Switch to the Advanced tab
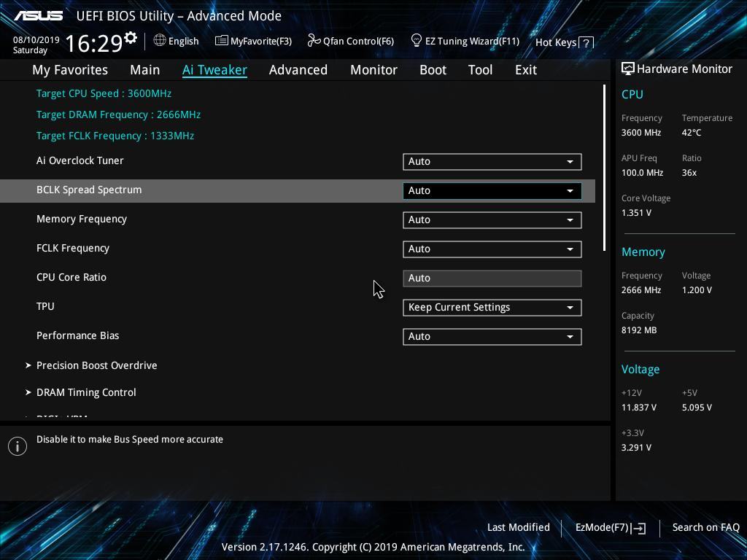747x560 pixels. click(x=298, y=70)
